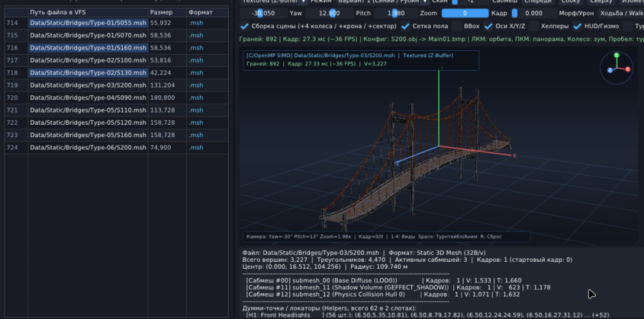The height and width of the screenshot is (319, 644).
Task: Click the Размер column header
Action: click(167, 12)
